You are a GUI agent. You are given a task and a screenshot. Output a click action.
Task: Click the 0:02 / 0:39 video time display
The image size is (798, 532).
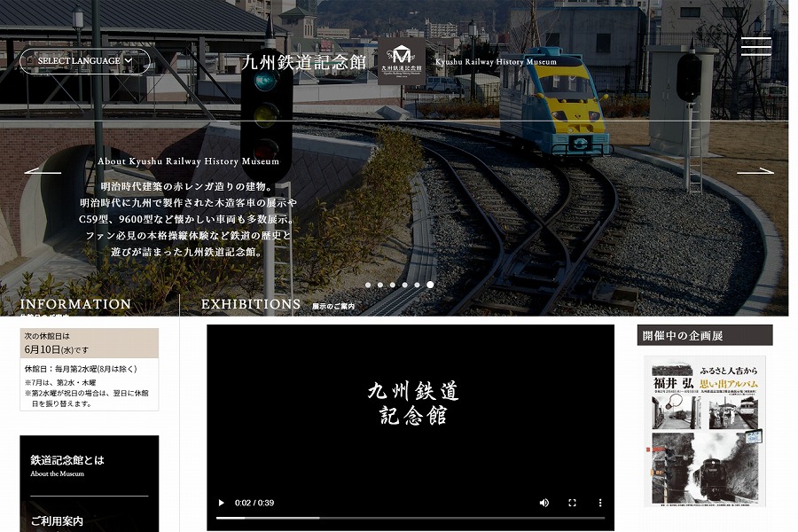254,503
